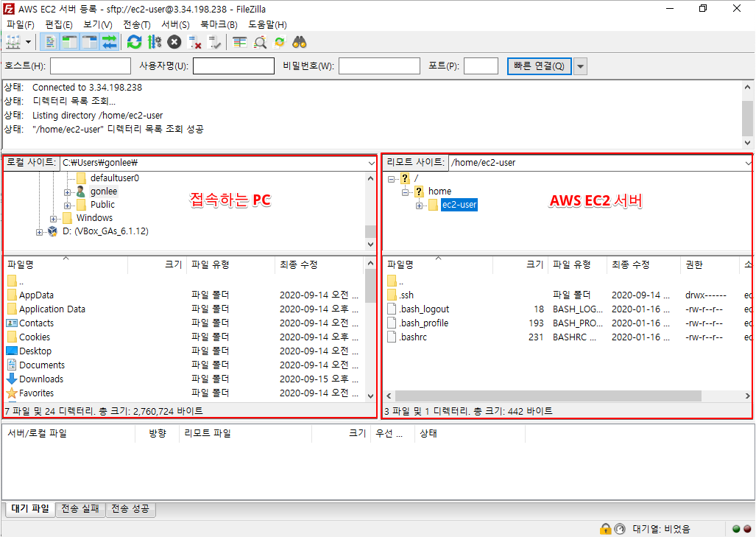The width and height of the screenshot is (756, 537).
Task: Open the Site Manager icon
Action: click(13, 43)
